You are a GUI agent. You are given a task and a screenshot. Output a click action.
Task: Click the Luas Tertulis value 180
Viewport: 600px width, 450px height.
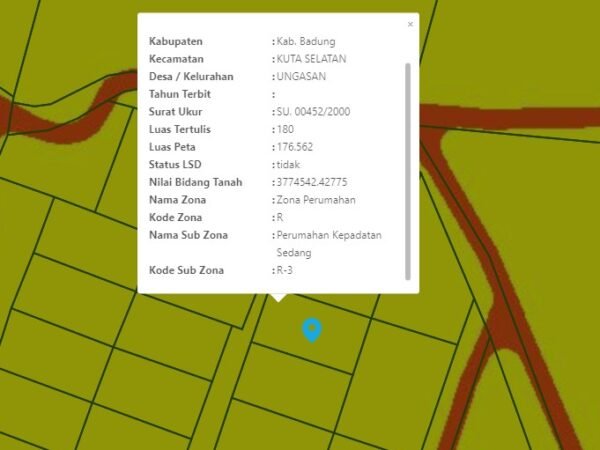pos(285,129)
